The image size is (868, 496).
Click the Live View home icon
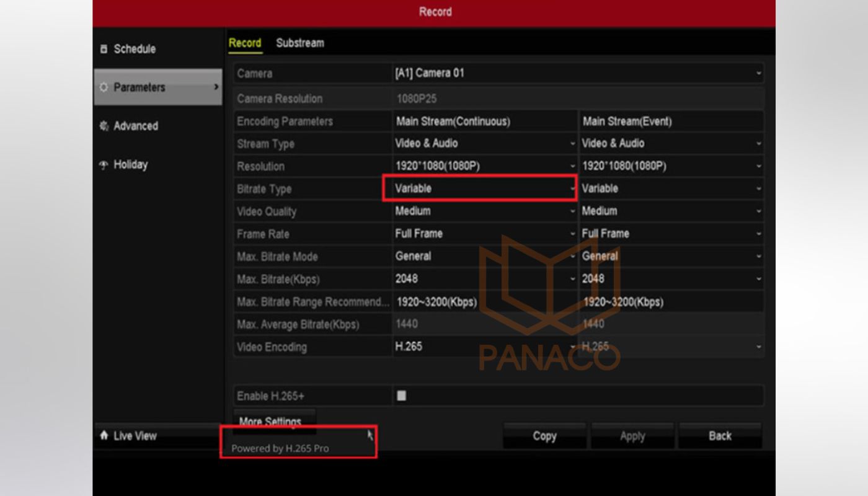pyautogui.click(x=104, y=436)
